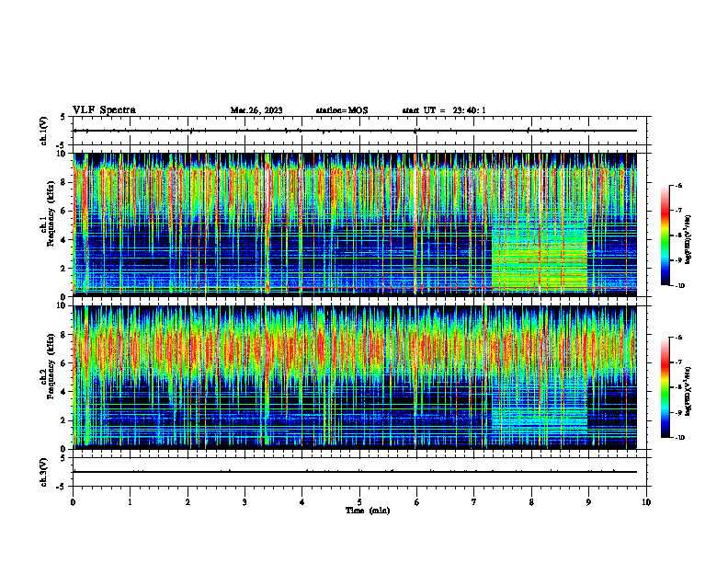Click the time axis tick label "4"

click(x=301, y=502)
